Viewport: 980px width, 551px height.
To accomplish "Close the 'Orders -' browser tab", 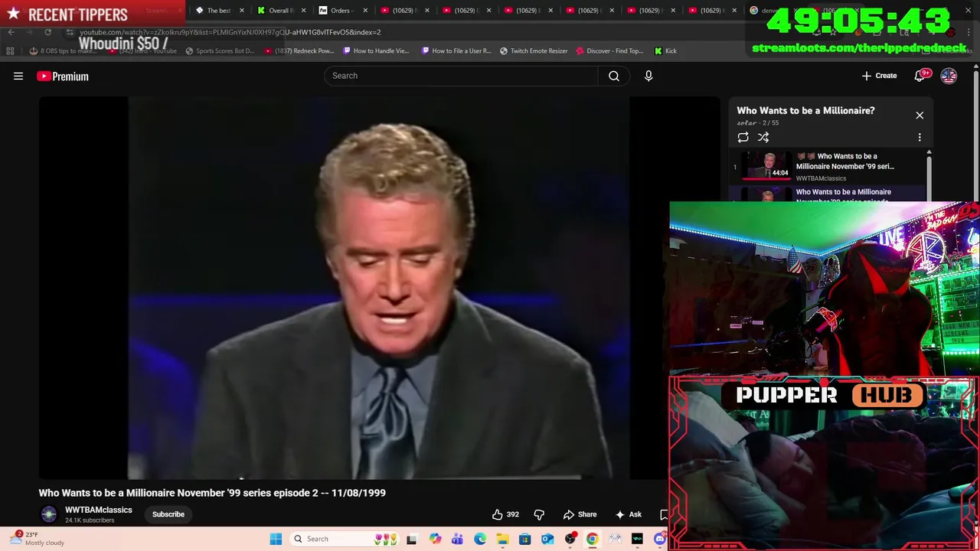I will pyautogui.click(x=364, y=11).
